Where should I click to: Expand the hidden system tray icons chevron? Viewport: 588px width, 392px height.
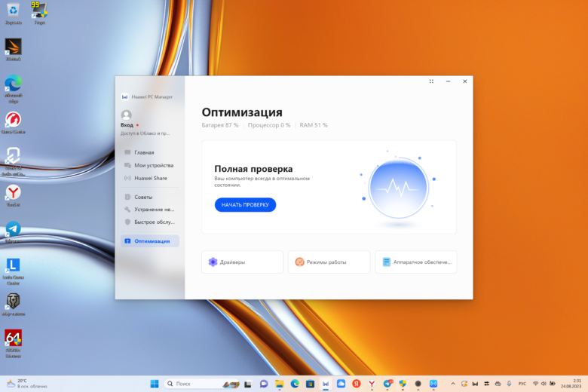click(x=453, y=384)
